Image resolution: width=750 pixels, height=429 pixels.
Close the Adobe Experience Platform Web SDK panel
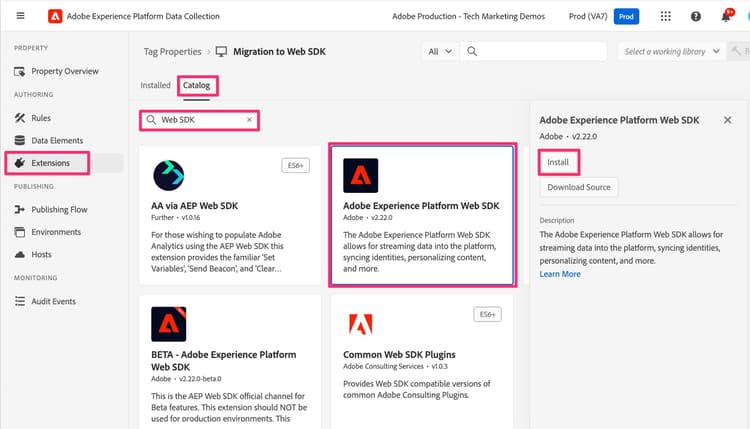[x=726, y=120]
